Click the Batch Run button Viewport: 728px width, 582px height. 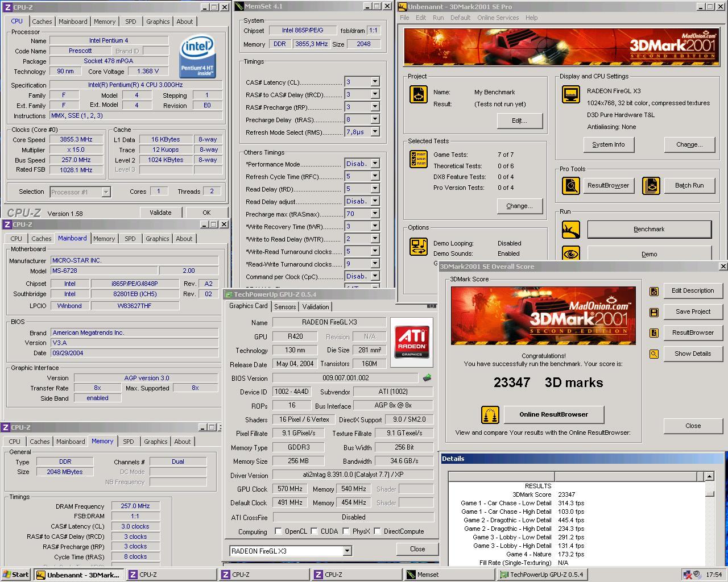point(689,185)
